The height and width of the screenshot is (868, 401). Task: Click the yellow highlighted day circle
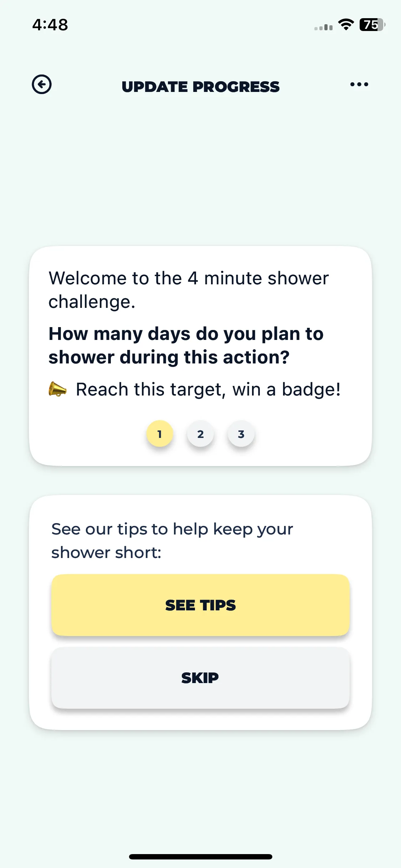160,434
